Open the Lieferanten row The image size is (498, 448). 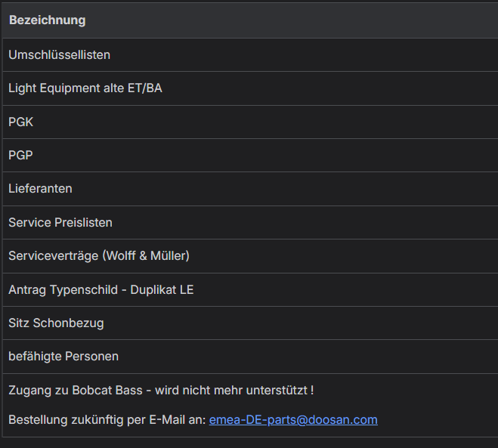[40, 189]
